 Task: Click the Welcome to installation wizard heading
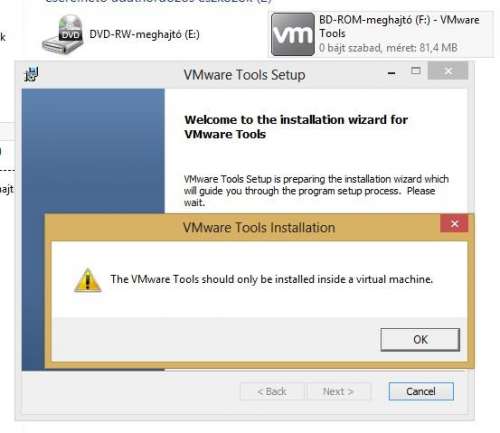click(296, 127)
